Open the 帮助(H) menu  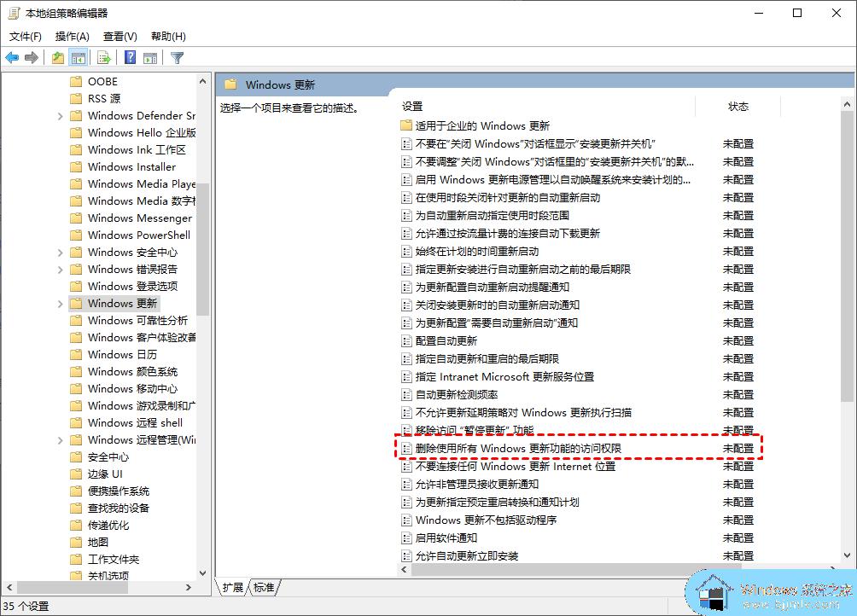[x=168, y=36]
